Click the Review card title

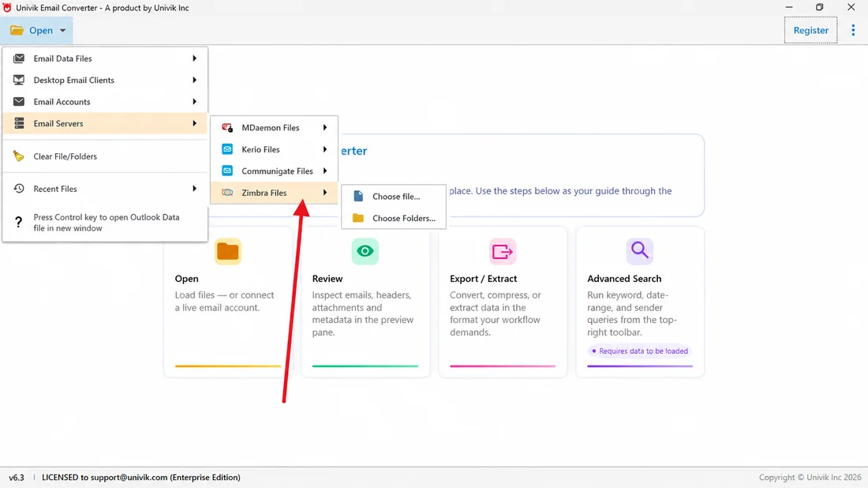(327, 279)
